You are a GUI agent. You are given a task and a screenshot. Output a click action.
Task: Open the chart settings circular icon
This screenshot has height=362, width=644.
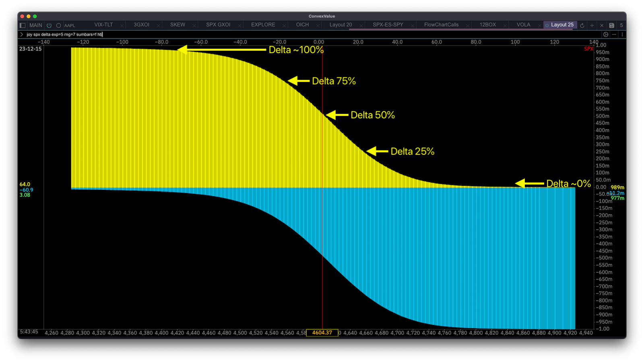(606, 35)
